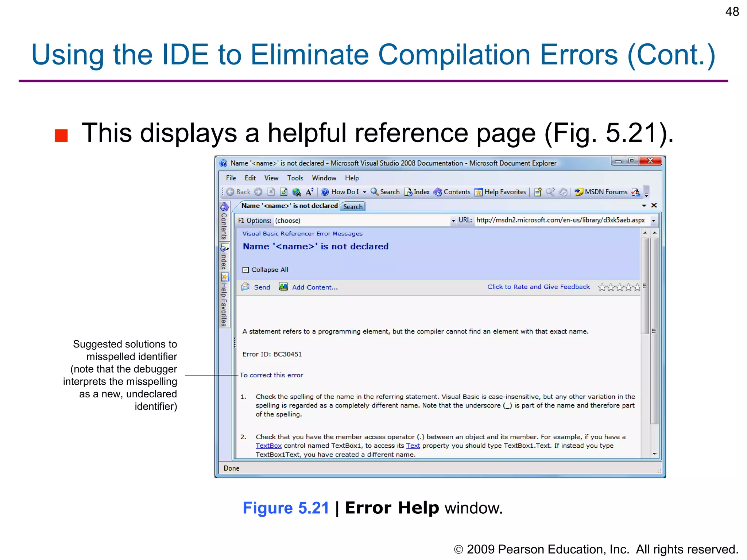This screenshot has height=560, width=747.
Task: Click the Error ID: BC30451 text
Action: (x=272, y=354)
